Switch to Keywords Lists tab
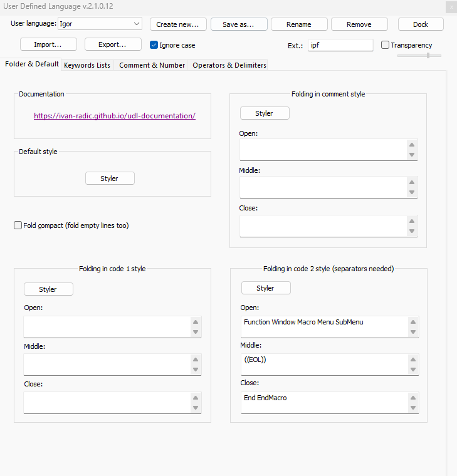 [x=87, y=65]
